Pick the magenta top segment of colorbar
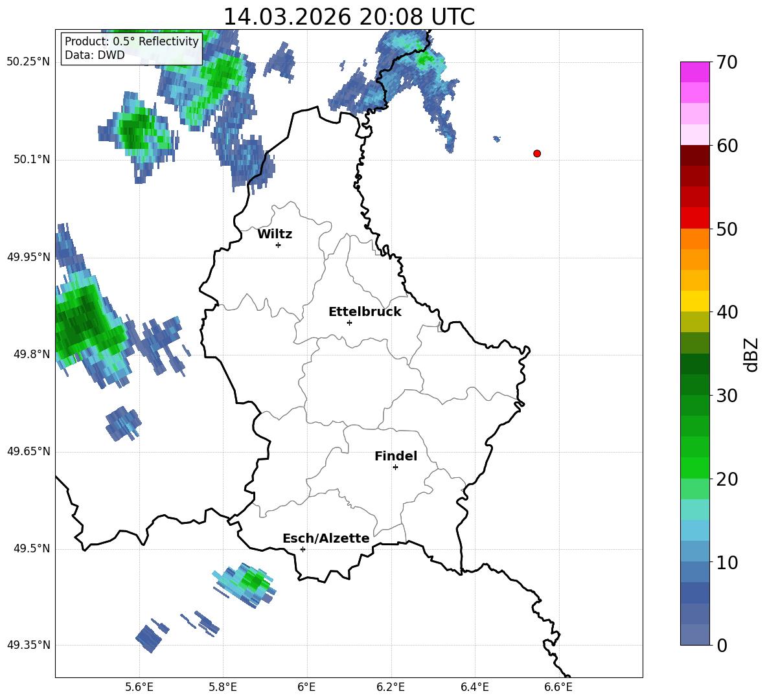767x700 pixels. pos(694,73)
